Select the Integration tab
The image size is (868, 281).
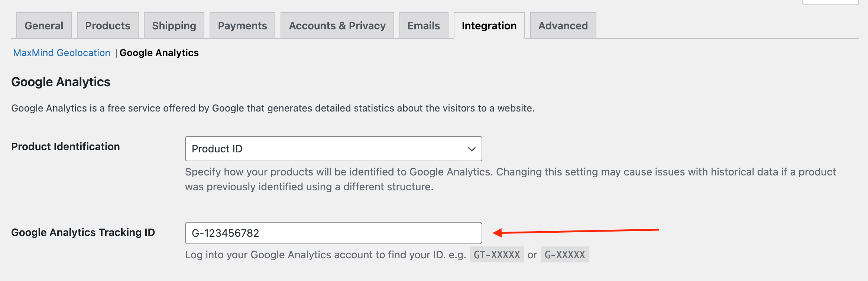489,25
